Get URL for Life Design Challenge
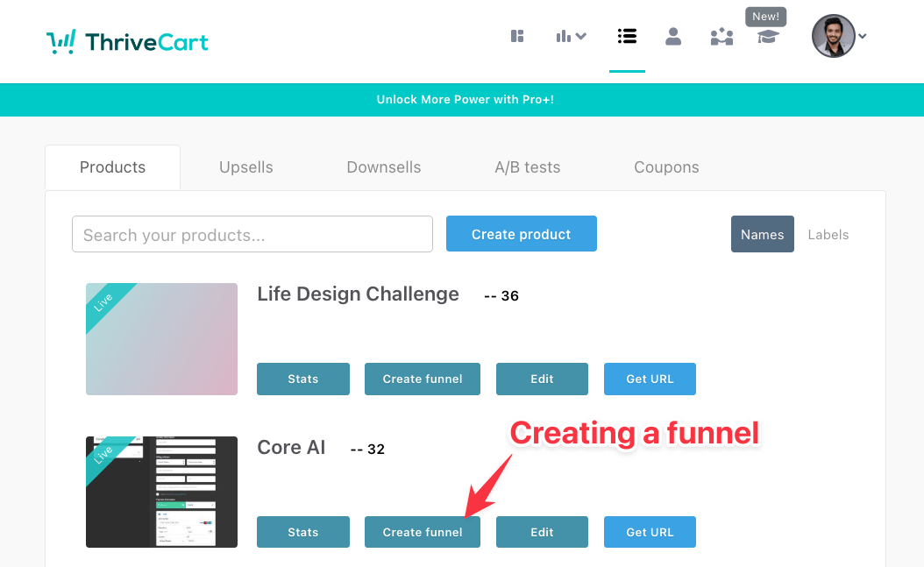Viewport: 924px width, 567px height. 650,379
